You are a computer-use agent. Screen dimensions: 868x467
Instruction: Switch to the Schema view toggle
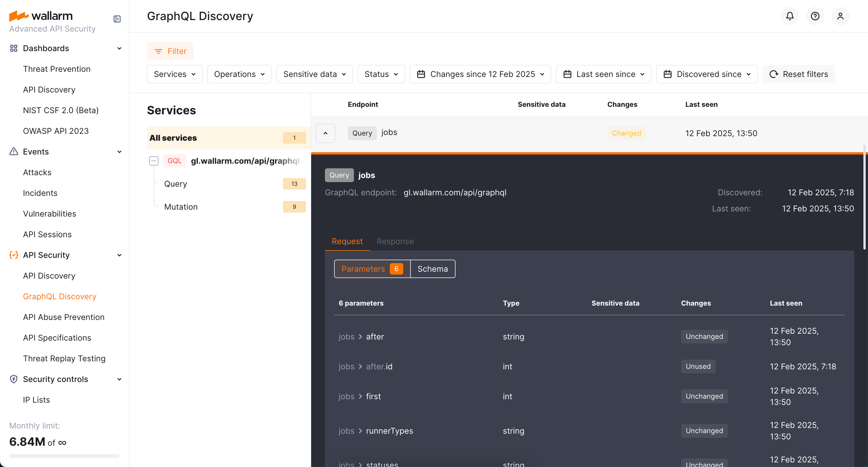[432, 269]
